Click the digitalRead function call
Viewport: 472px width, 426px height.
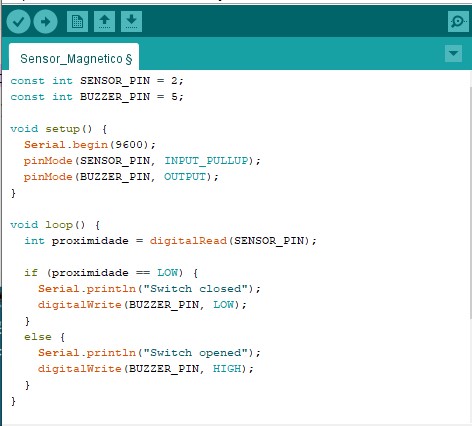[x=188, y=241]
